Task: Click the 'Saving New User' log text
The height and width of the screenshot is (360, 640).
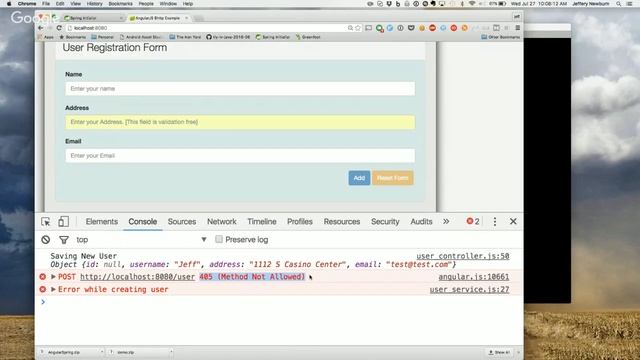Action: [x=84, y=256]
